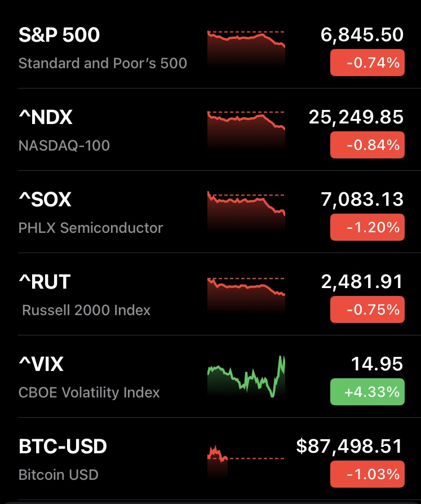This screenshot has width=421, height=504.
Task: Select the Bitcoin price $87,498.51
Action: [349, 447]
